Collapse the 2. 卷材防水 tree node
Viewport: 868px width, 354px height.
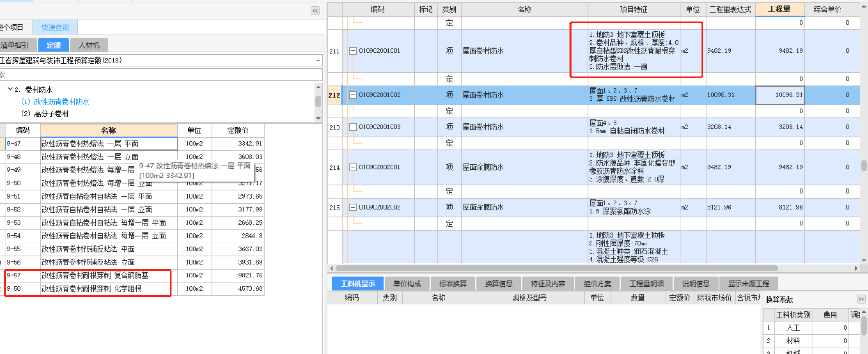pyautogui.click(x=10, y=89)
